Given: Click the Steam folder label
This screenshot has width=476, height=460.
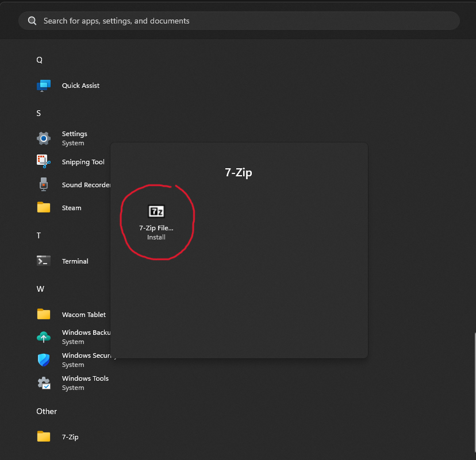Looking at the screenshot, I should (71, 208).
